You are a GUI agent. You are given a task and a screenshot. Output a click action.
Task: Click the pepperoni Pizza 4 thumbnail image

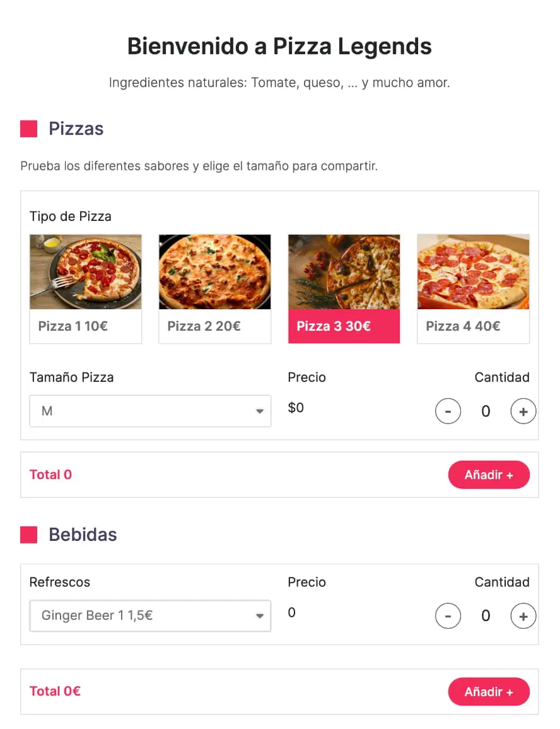[x=473, y=272]
